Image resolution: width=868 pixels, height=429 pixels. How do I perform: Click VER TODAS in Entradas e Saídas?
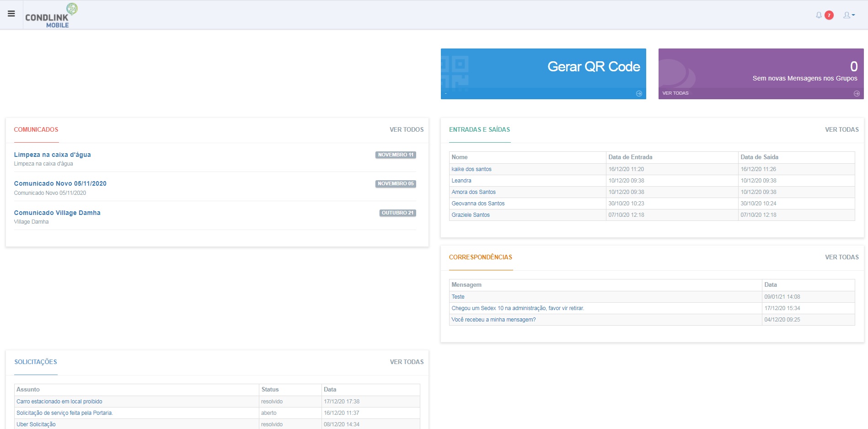click(842, 130)
